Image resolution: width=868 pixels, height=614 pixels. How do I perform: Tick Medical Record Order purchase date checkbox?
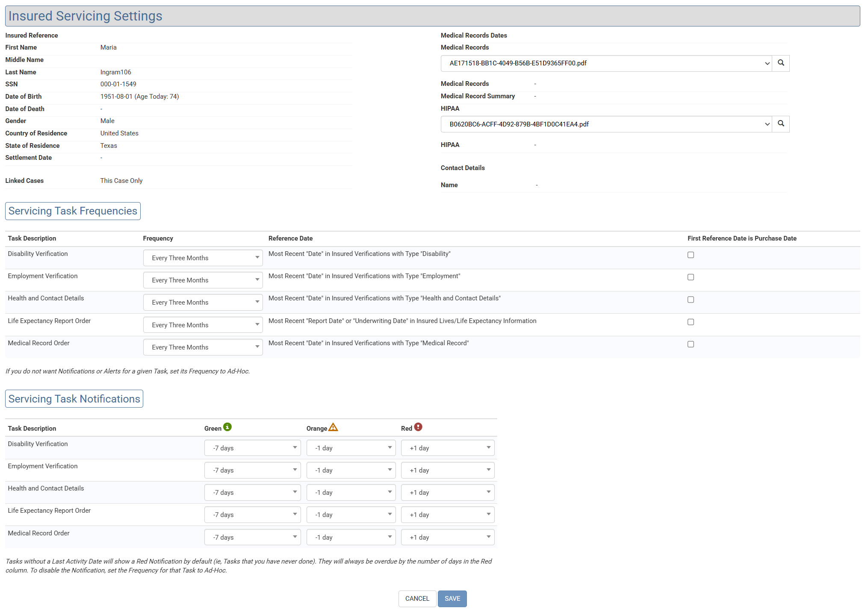(x=691, y=344)
